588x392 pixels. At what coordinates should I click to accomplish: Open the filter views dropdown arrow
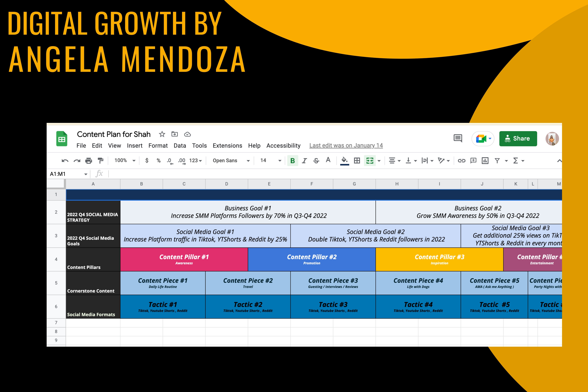coord(506,161)
